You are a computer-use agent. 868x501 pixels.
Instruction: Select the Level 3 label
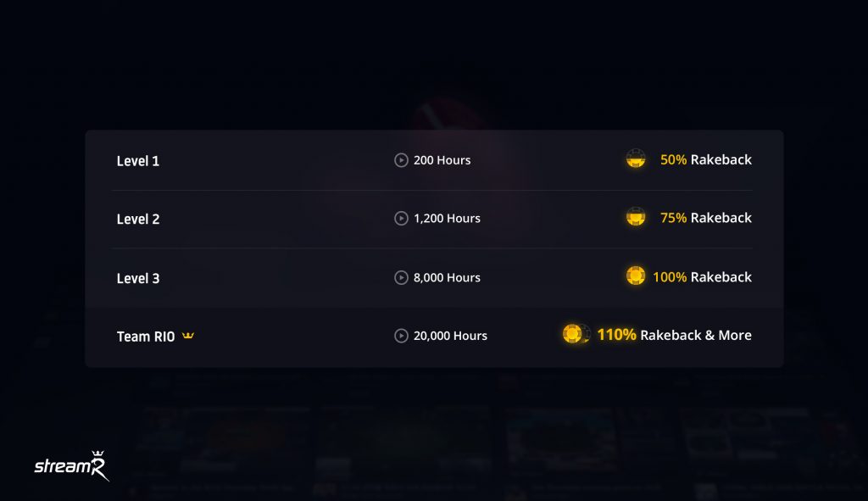tap(138, 278)
